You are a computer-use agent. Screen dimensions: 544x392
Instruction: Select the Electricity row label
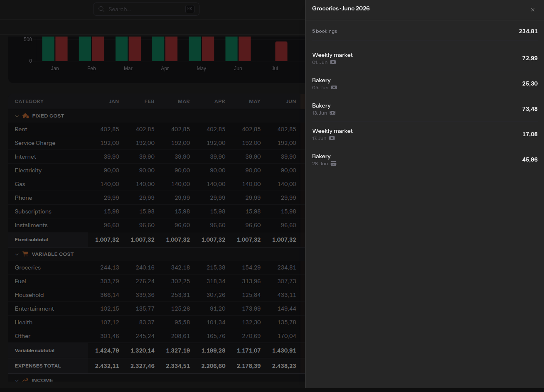(x=28, y=170)
